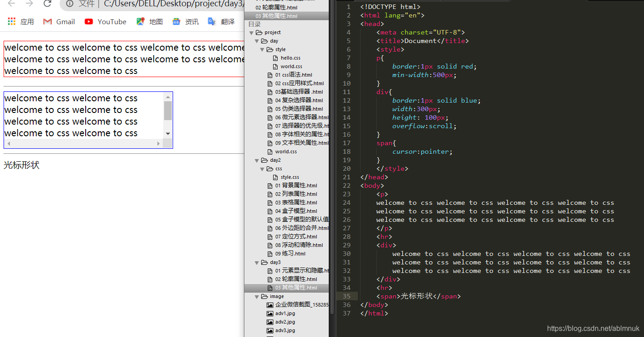
Task: Click the cursor:pointer line in editor
Action: tap(422, 151)
